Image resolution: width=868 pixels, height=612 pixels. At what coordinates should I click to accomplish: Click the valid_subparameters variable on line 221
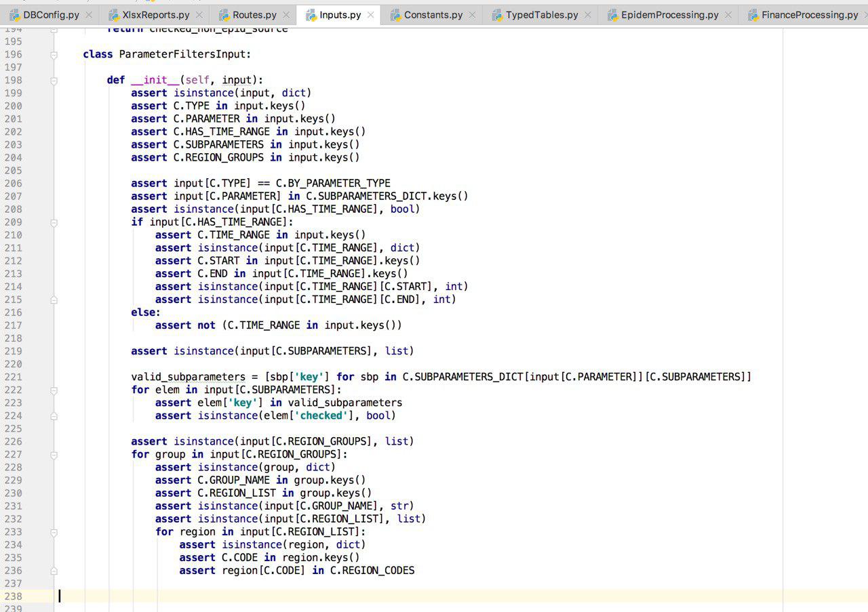coord(188,377)
